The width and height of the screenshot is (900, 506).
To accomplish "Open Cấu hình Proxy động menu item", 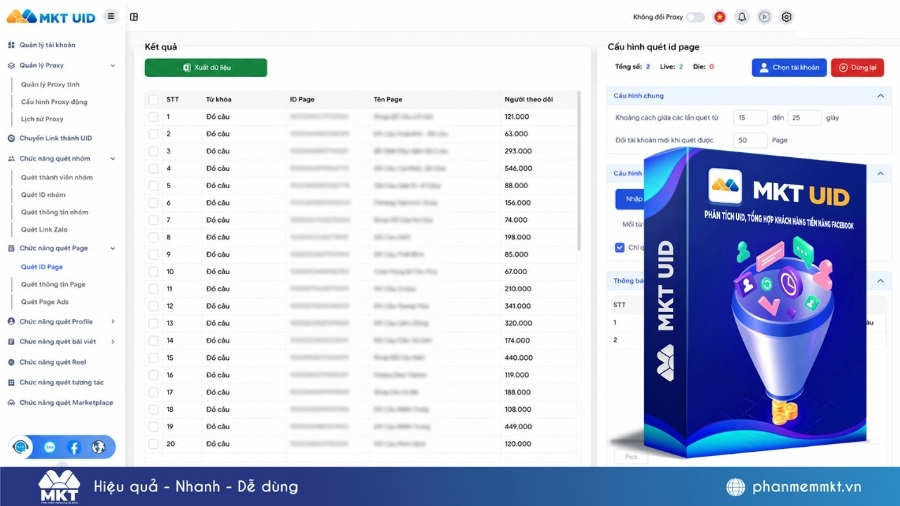I will tap(54, 102).
